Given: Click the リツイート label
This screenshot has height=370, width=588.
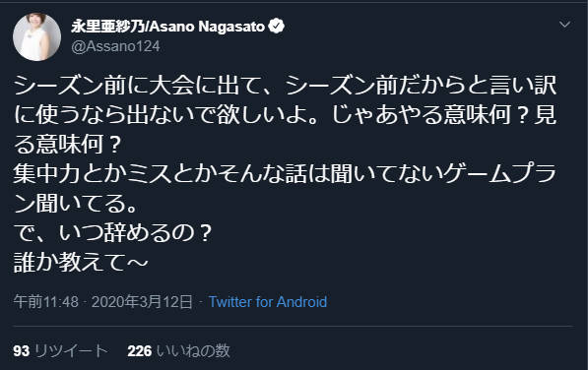Looking at the screenshot, I should [71, 351].
